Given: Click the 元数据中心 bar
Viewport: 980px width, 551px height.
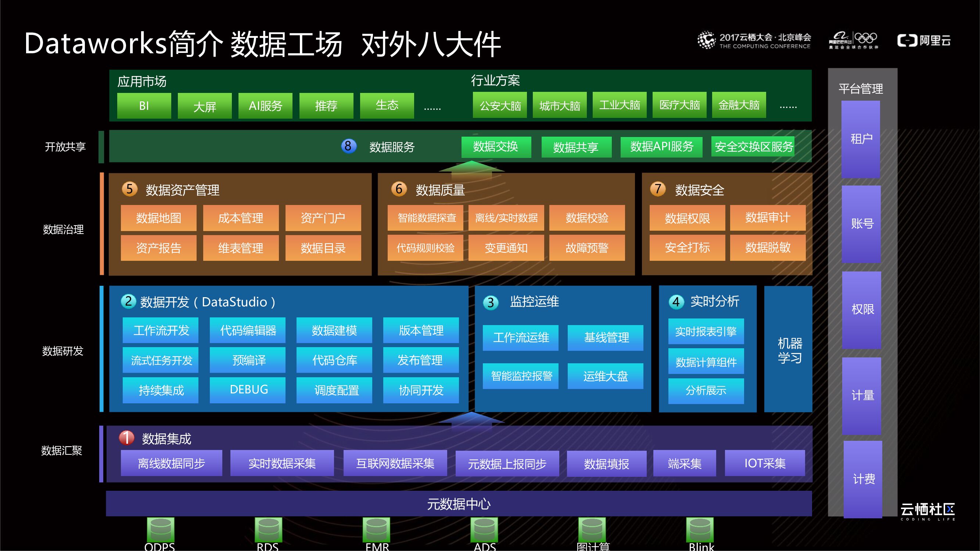Looking at the screenshot, I should pyautogui.click(x=459, y=504).
